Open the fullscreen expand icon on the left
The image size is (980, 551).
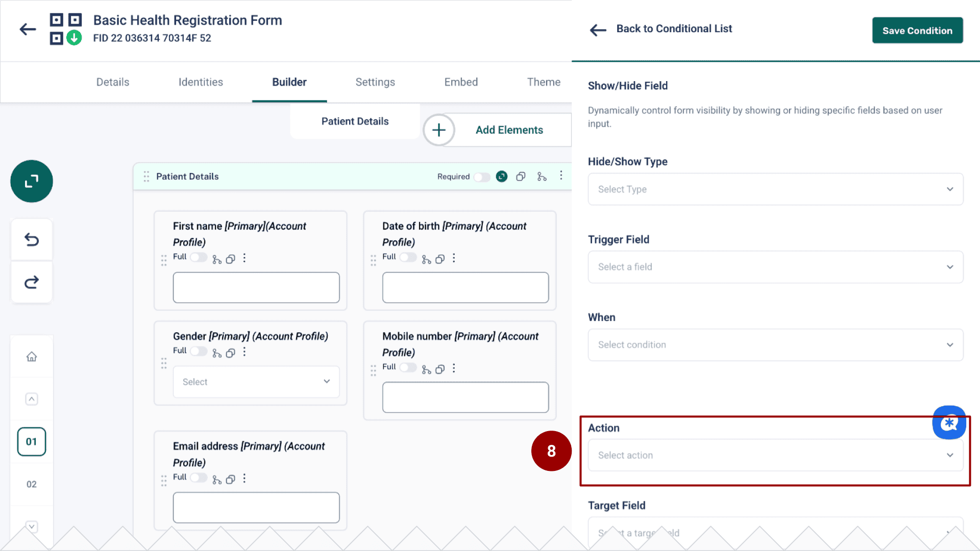pyautogui.click(x=31, y=181)
